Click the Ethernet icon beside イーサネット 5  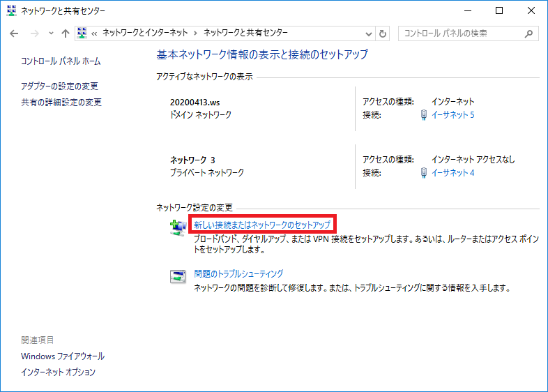click(x=424, y=114)
